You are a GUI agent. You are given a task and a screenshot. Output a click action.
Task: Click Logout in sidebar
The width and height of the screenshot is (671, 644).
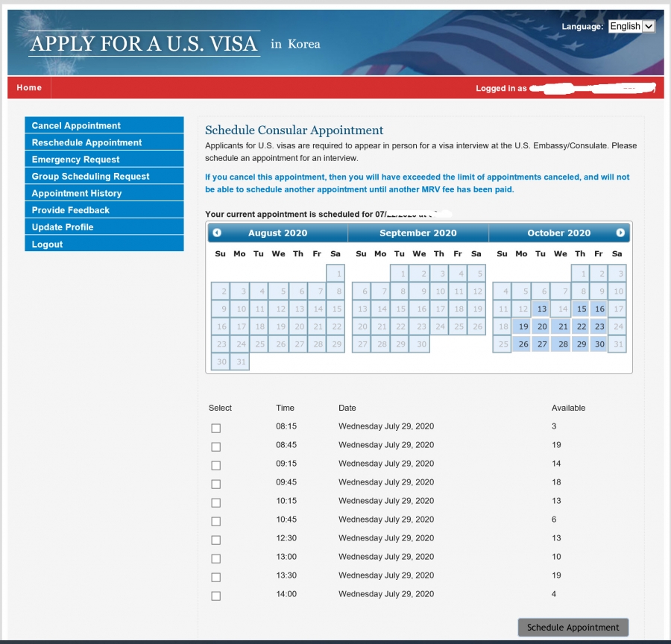pos(104,244)
